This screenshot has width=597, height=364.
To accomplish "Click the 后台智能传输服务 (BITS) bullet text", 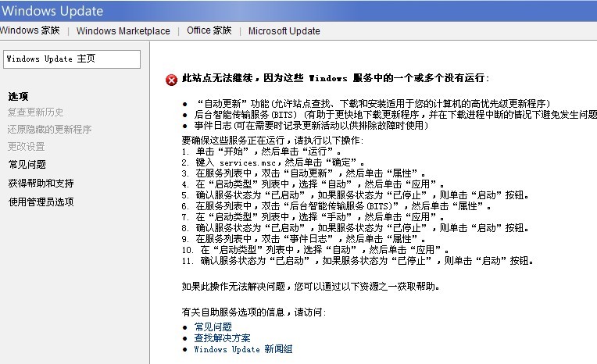I will click(395, 115).
